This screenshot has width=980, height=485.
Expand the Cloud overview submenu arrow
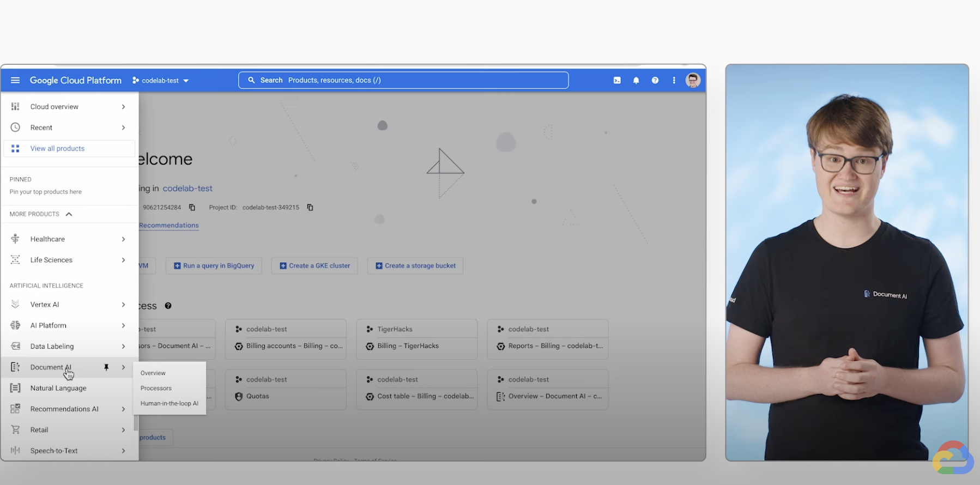tap(123, 106)
